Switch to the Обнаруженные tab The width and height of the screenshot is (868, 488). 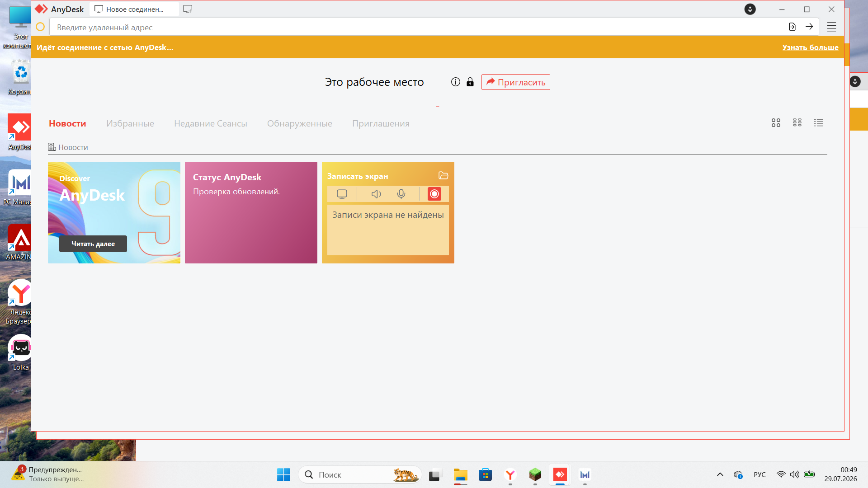[x=300, y=123]
